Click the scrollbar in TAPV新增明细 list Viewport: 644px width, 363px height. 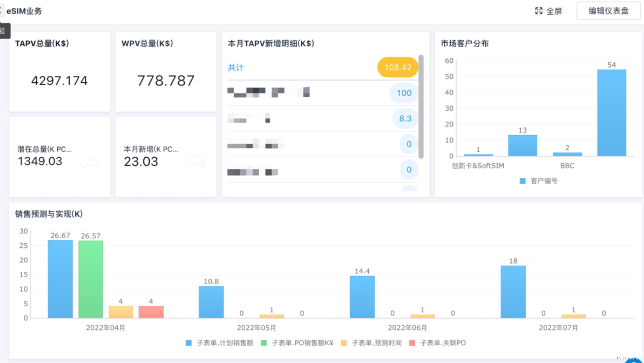point(421,106)
